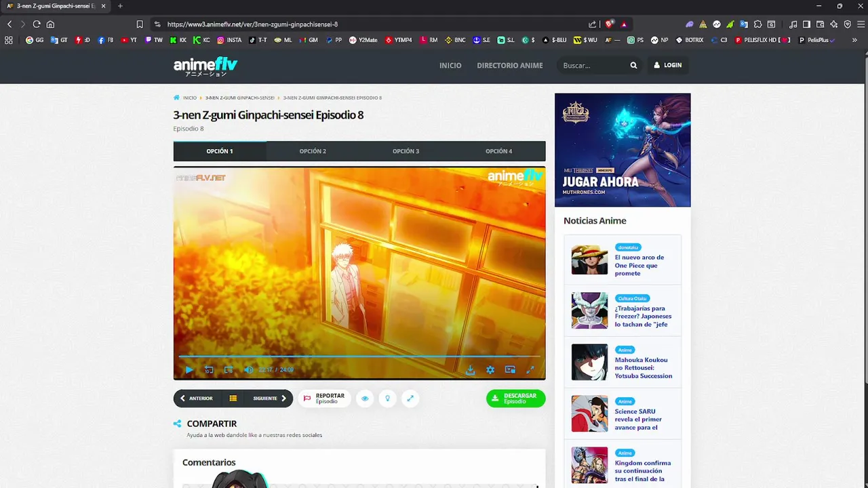Open 3-NEN Z-GUMI GINPACHI-SENSEI breadcrumb
The height and width of the screenshot is (488, 868).
click(x=239, y=98)
